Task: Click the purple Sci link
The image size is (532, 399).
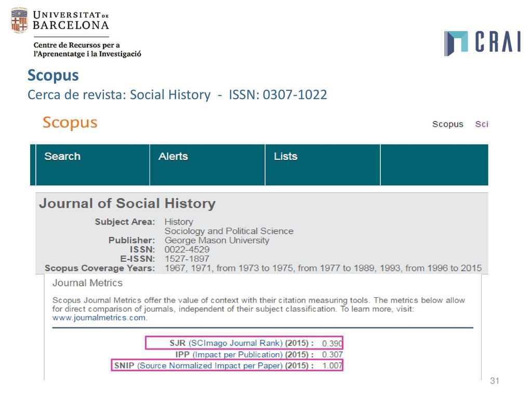Action: [482, 124]
